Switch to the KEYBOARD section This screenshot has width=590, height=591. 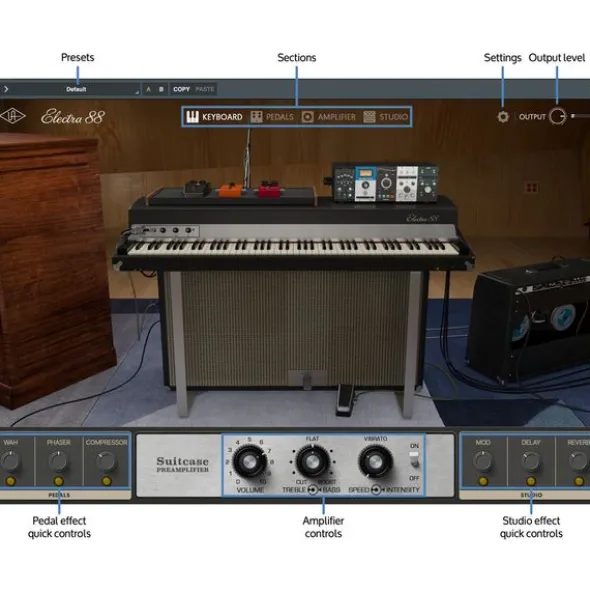pyautogui.click(x=214, y=117)
